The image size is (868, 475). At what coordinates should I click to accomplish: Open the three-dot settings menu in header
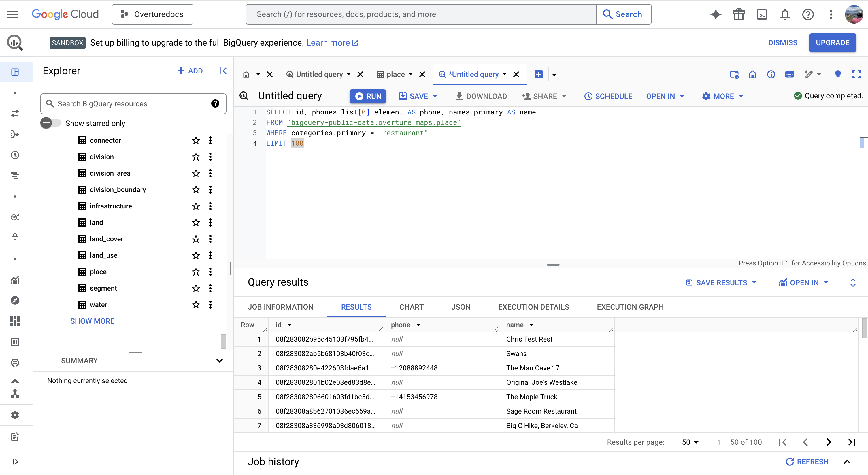click(x=831, y=14)
